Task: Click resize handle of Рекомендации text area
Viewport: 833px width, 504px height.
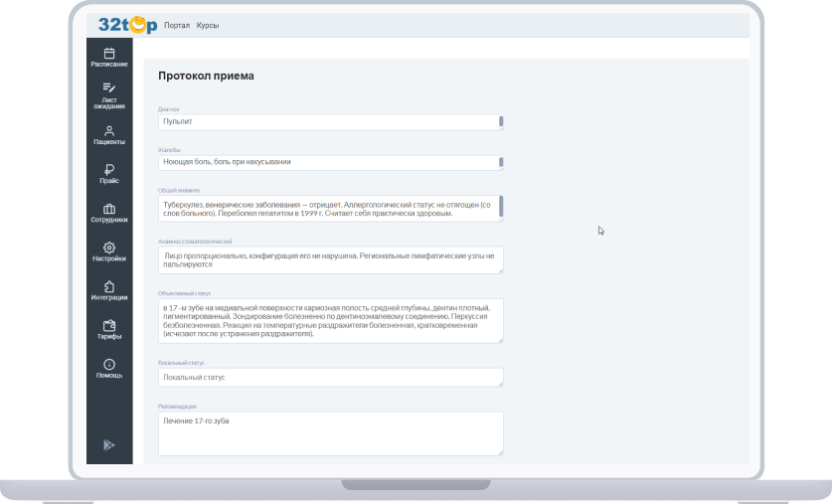Action: [500, 453]
